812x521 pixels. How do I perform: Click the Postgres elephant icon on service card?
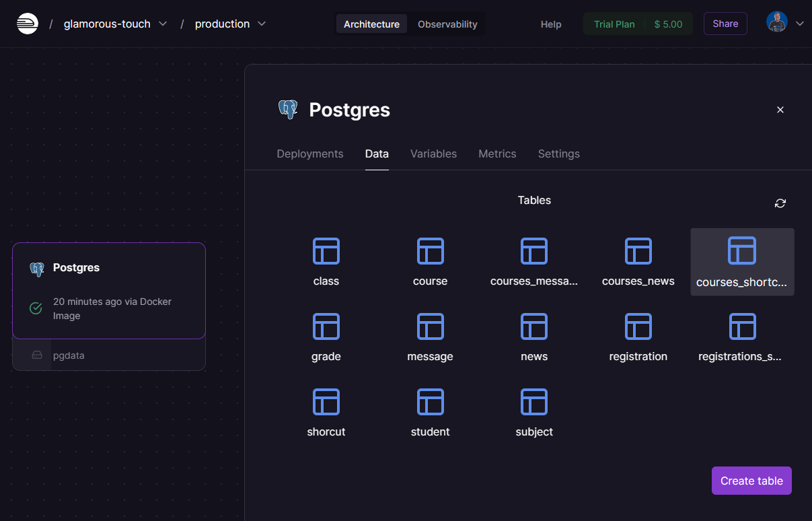coord(37,269)
